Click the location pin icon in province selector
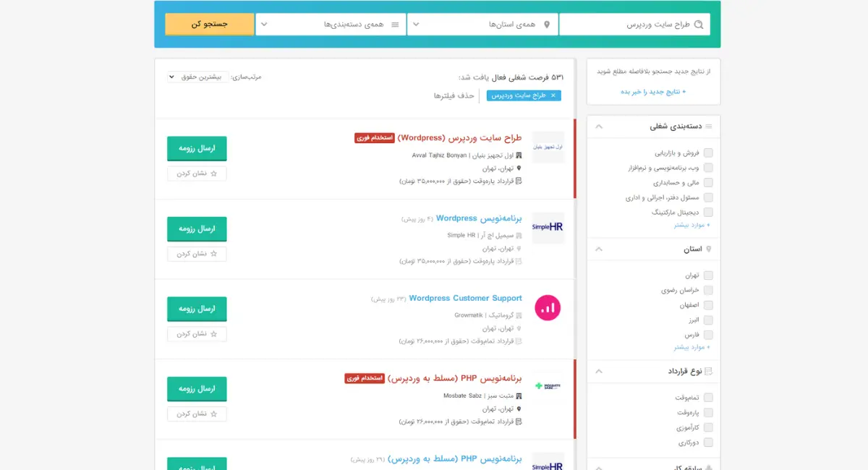Image resolution: width=868 pixels, height=470 pixels. [x=546, y=25]
